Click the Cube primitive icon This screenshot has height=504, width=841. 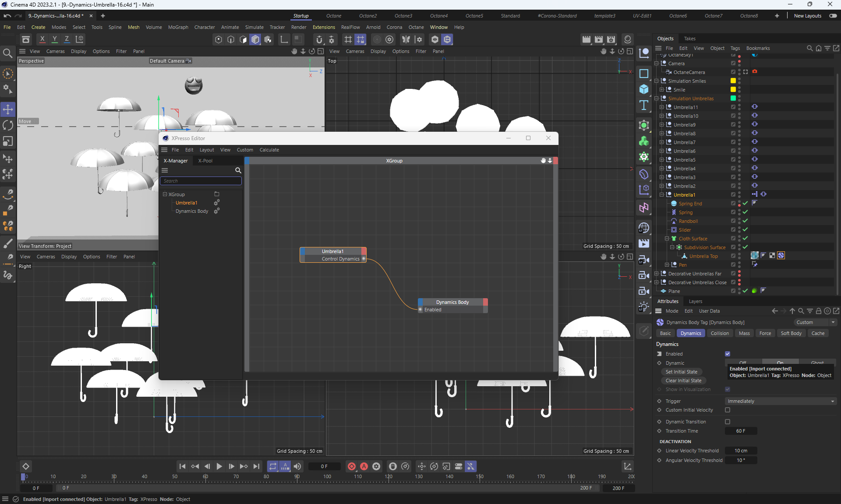[x=643, y=89]
